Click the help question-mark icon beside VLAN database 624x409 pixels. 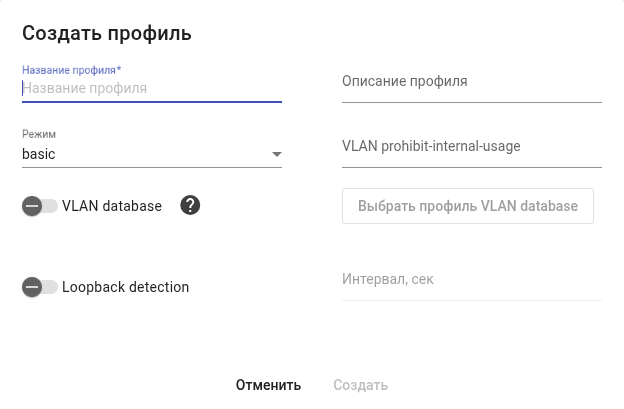191,206
